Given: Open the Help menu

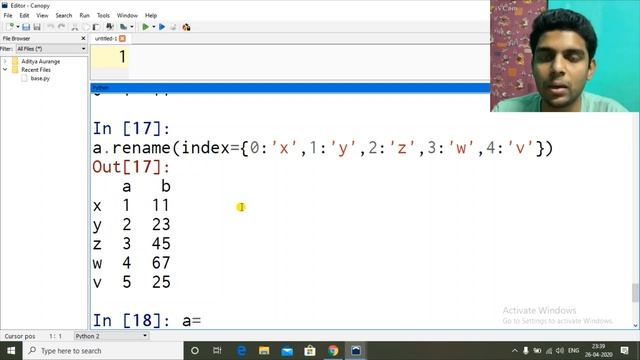Looking at the screenshot, I should (x=151, y=16).
